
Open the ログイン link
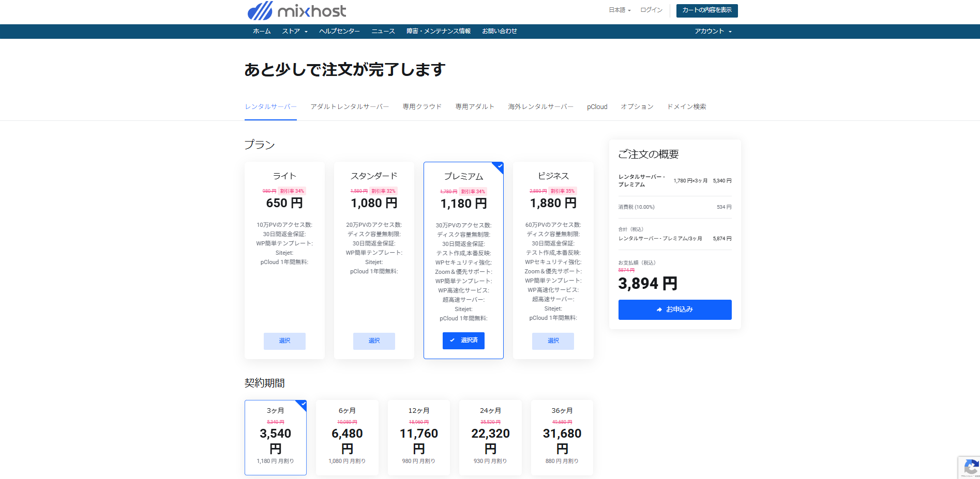[x=651, y=10]
